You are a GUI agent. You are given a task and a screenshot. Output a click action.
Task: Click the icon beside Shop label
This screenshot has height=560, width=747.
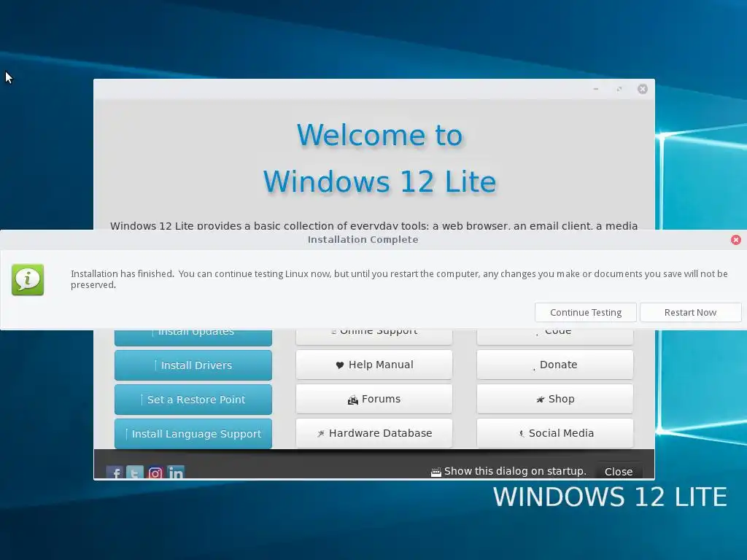pos(541,400)
